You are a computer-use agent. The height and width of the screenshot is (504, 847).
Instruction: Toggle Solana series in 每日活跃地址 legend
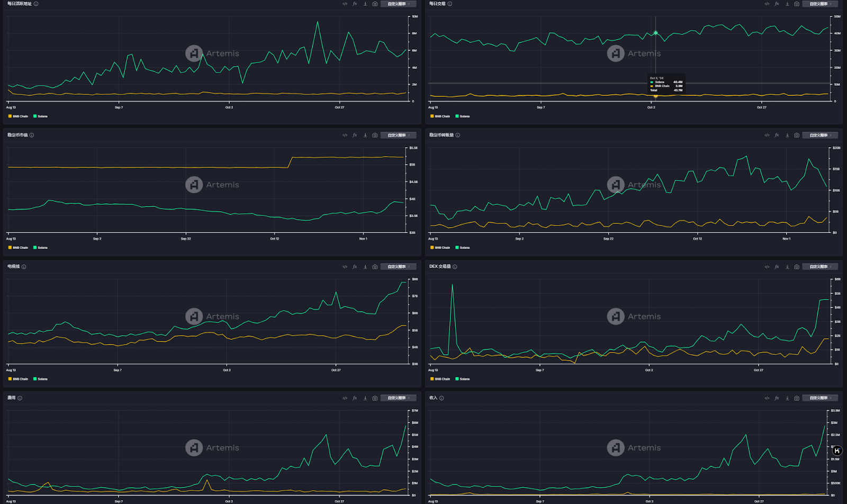[x=40, y=116]
